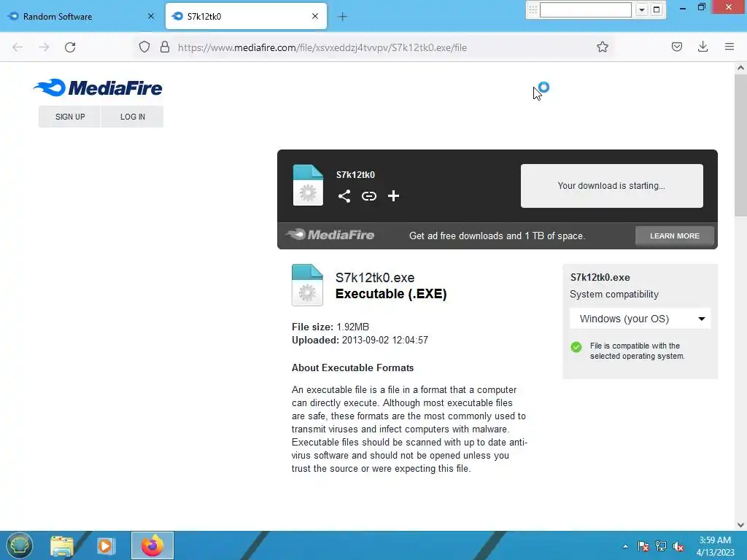Click the 'About Executable Formats' heading
Viewport: 747px width, 560px height.
pos(352,368)
